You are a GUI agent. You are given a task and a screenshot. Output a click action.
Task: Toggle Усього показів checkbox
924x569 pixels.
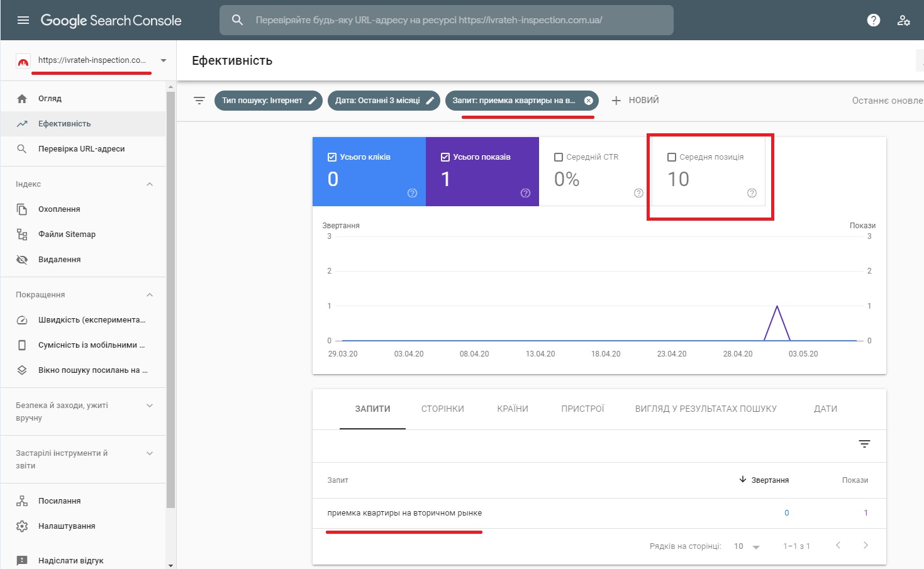(x=445, y=157)
